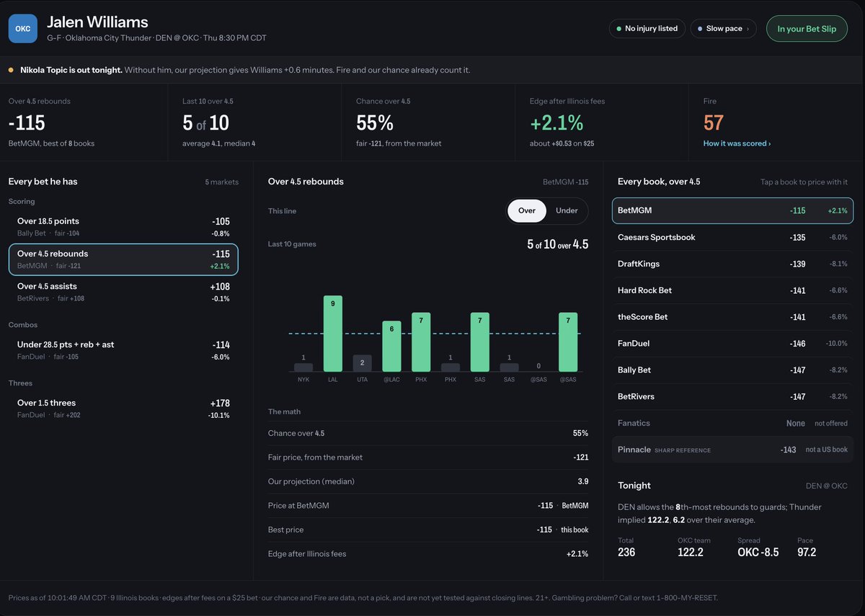Select the FanDuel book row
Screen dimensions: 865x616
pyautogui.click(x=732, y=344)
